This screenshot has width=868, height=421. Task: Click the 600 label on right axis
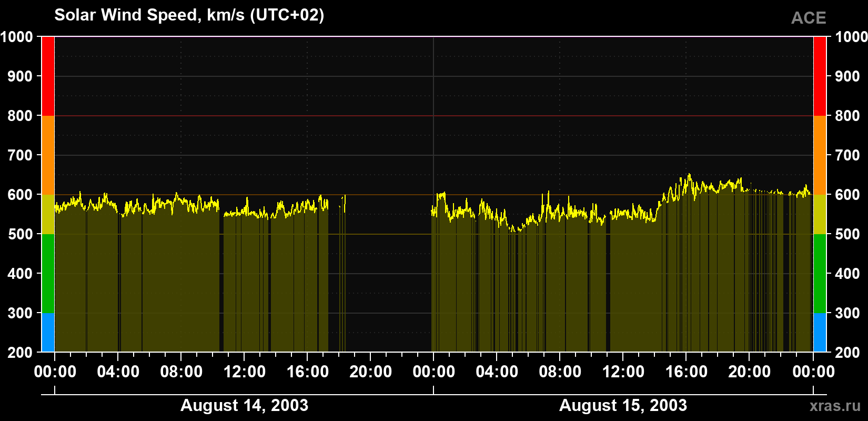[x=847, y=195]
